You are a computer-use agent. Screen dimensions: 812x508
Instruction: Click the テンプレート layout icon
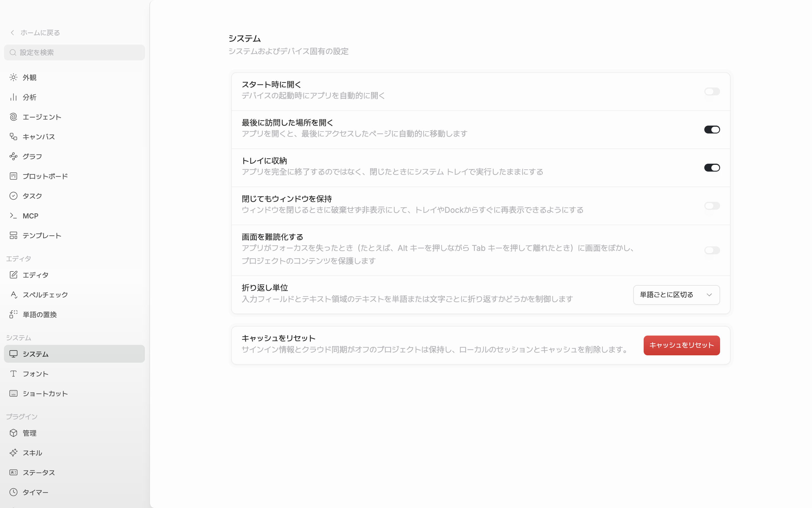pos(14,236)
